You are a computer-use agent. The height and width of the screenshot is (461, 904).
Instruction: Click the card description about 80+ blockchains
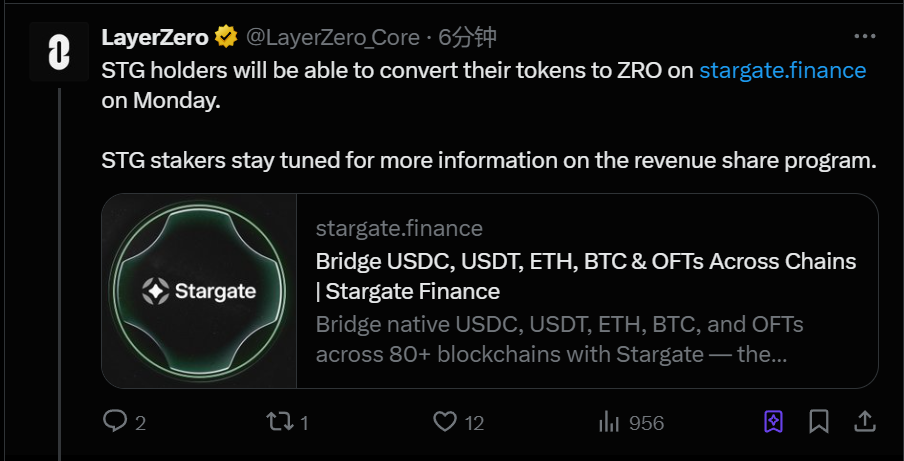pos(559,340)
